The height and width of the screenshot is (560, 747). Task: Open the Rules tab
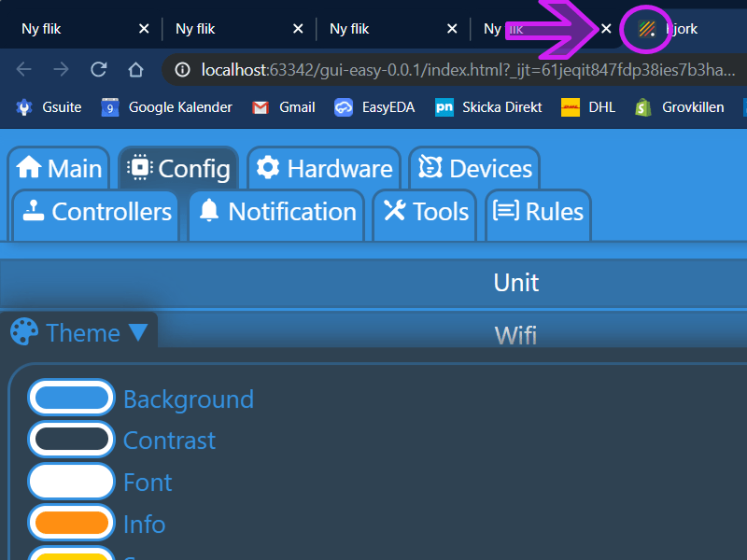click(x=539, y=215)
